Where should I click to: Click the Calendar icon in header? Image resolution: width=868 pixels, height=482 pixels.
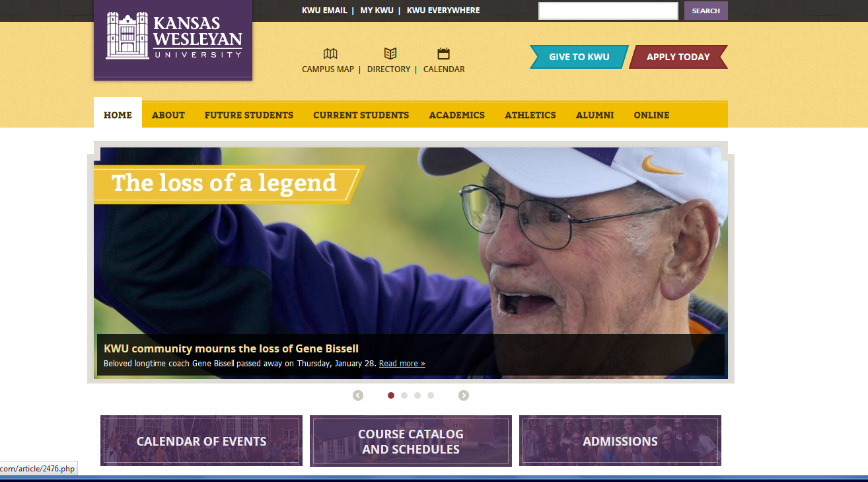click(x=443, y=54)
